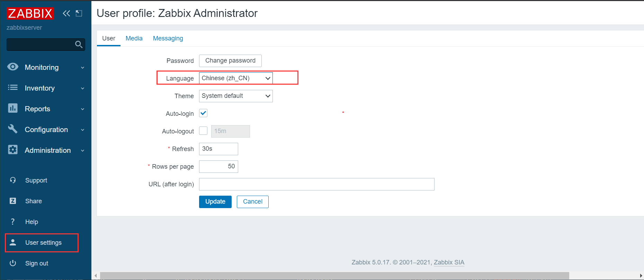Click the Reports chart icon
The height and width of the screenshot is (280, 644).
13,108
